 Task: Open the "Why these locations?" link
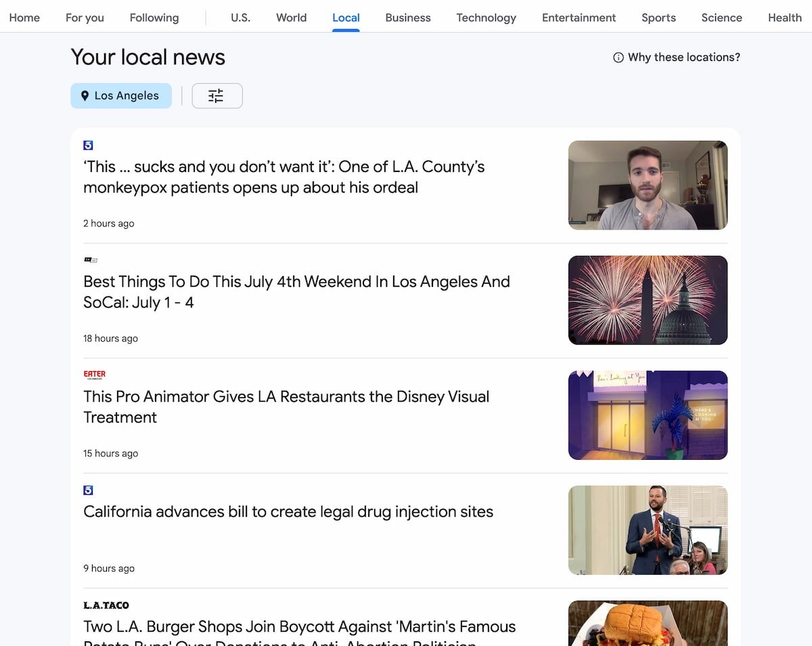683,58
